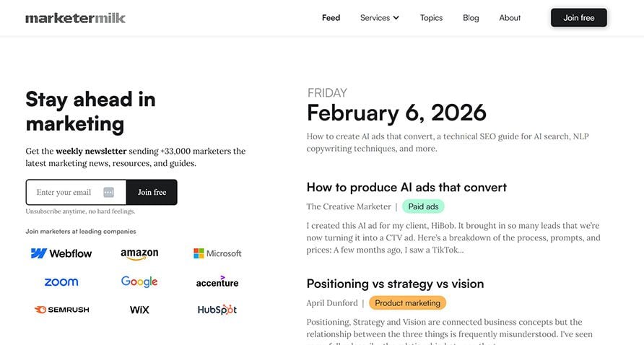The height and width of the screenshot is (345, 644).
Task: Open the Blog navigation link
Action: tap(471, 18)
